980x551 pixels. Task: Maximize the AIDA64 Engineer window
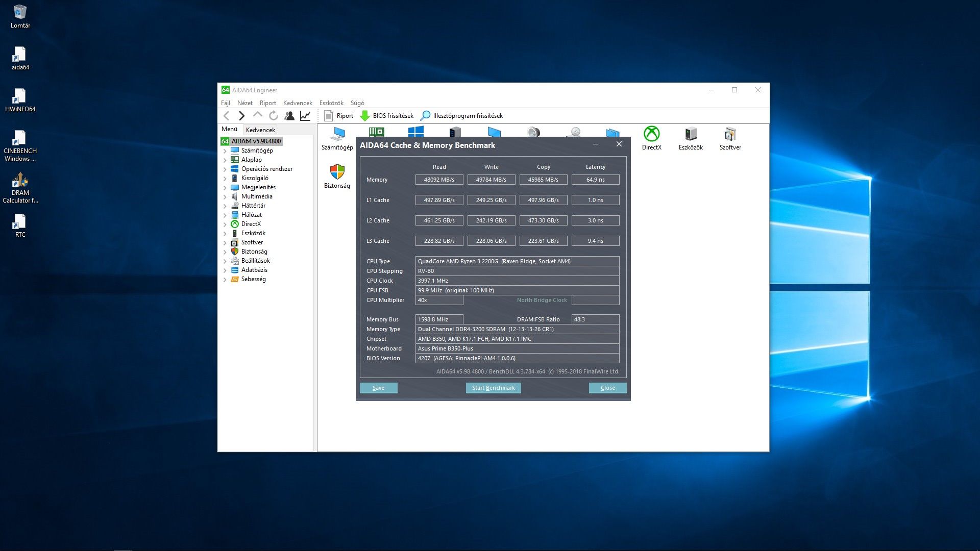tap(734, 90)
